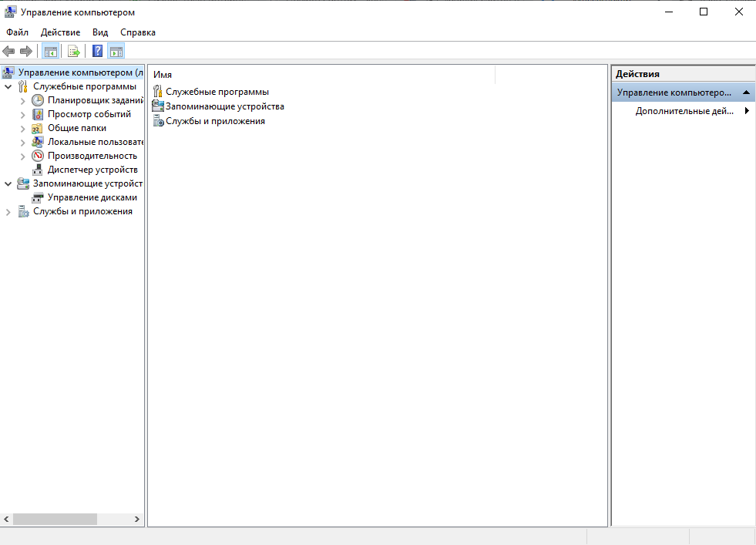Click the app icon in the title bar
The image size is (756, 545).
pos(10,12)
